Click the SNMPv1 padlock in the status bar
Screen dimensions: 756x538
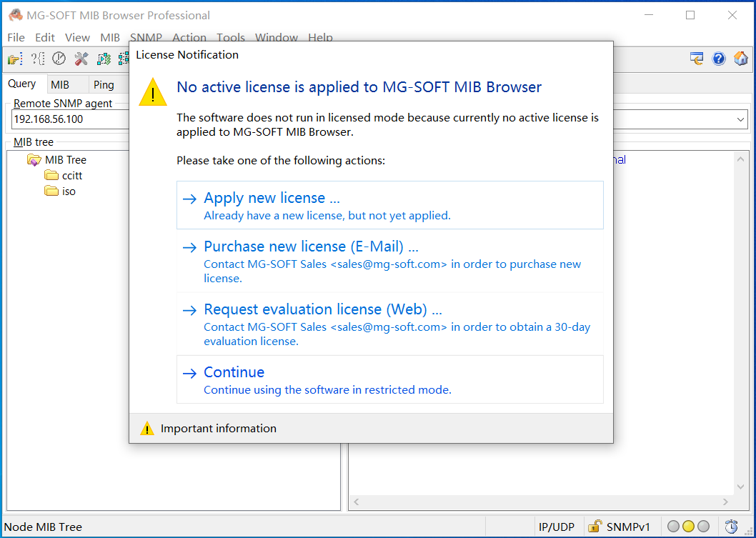pos(595,527)
